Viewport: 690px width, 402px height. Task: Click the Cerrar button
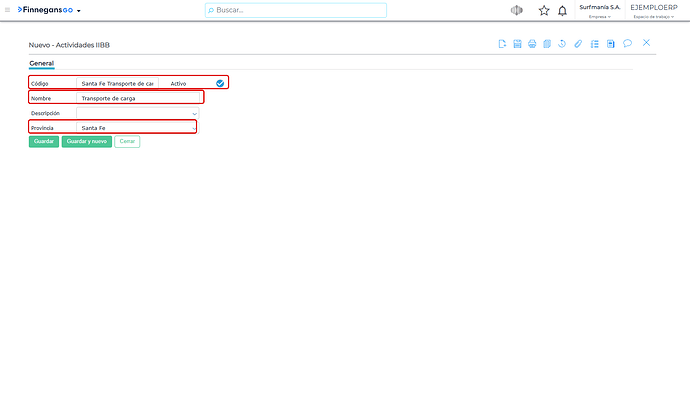click(127, 141)
